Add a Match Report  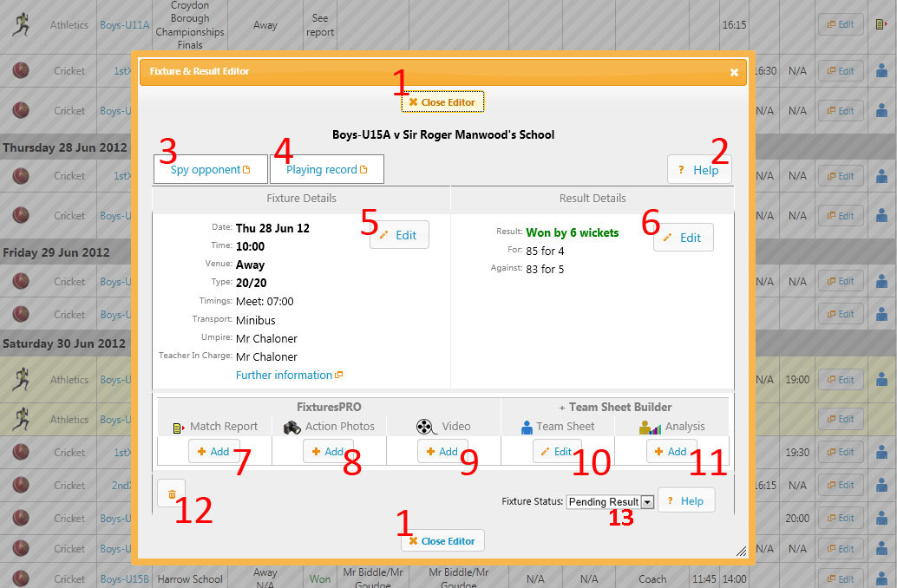[213, 451]
